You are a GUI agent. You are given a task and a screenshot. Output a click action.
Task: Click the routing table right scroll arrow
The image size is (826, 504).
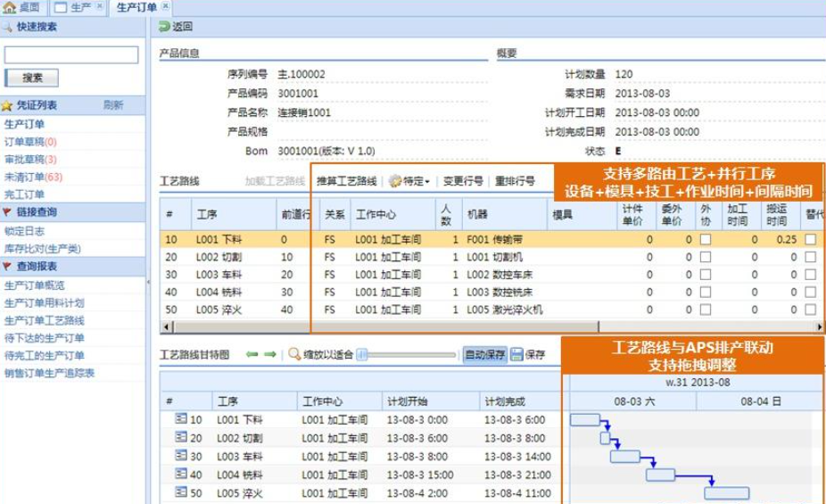point(820,327)
